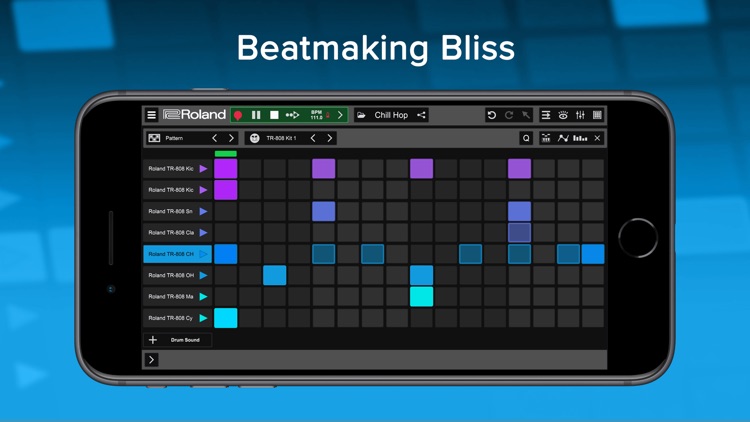Viewport: 750px width, 422px height.
Task: Toggle the red metronome icon
Action: point(328,115)
